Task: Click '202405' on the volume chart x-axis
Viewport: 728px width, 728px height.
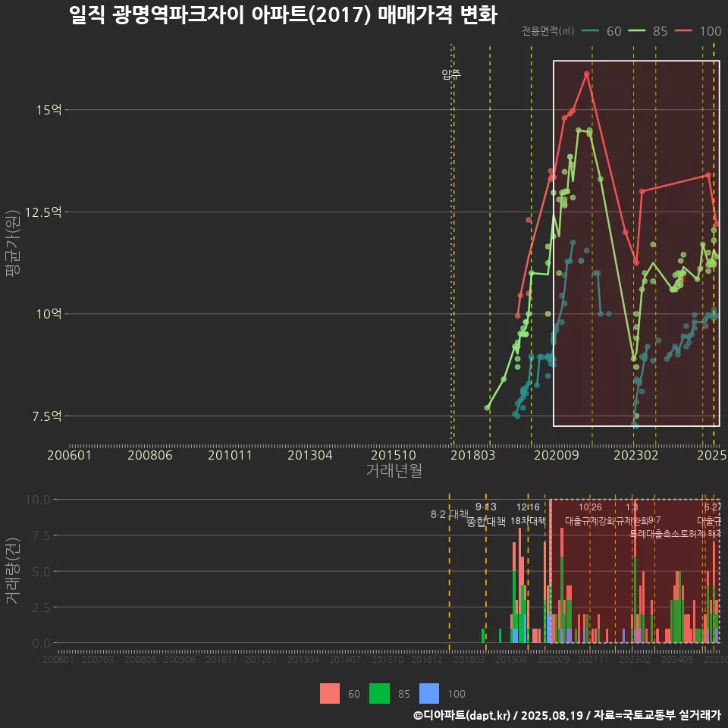Action: [677, 659]
